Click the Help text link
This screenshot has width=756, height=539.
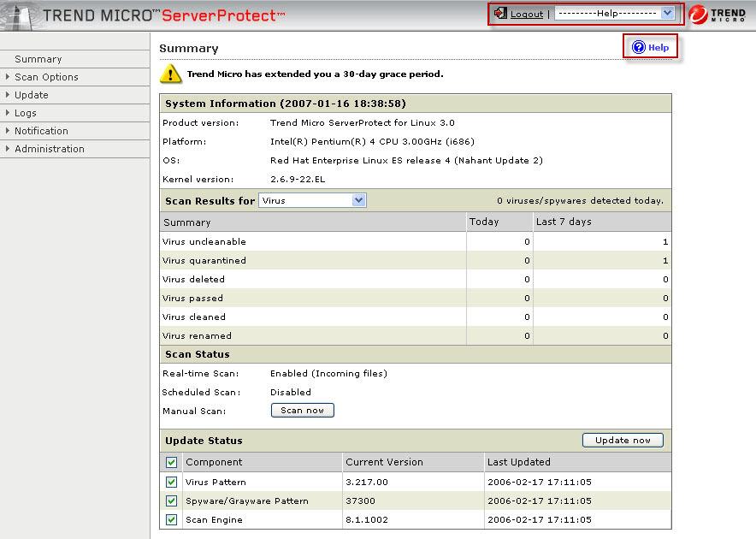coord(659,48)
